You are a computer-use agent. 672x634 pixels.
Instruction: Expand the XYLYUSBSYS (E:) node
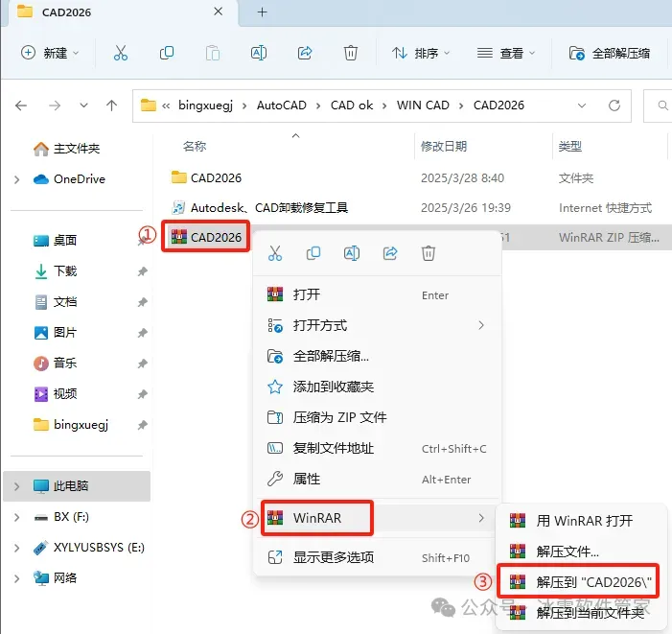(16, 548)
